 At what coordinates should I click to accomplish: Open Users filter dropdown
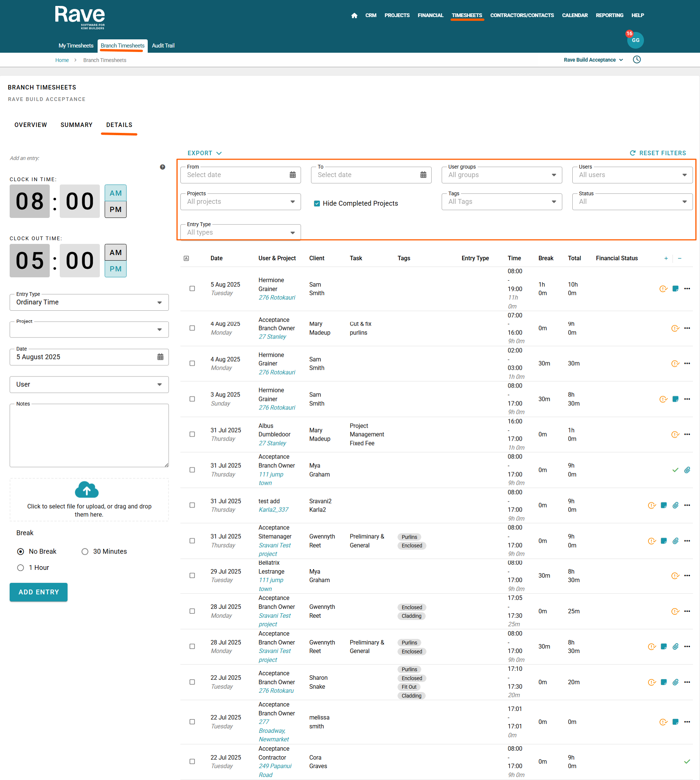pyautogui.click(x=633, y=175)
